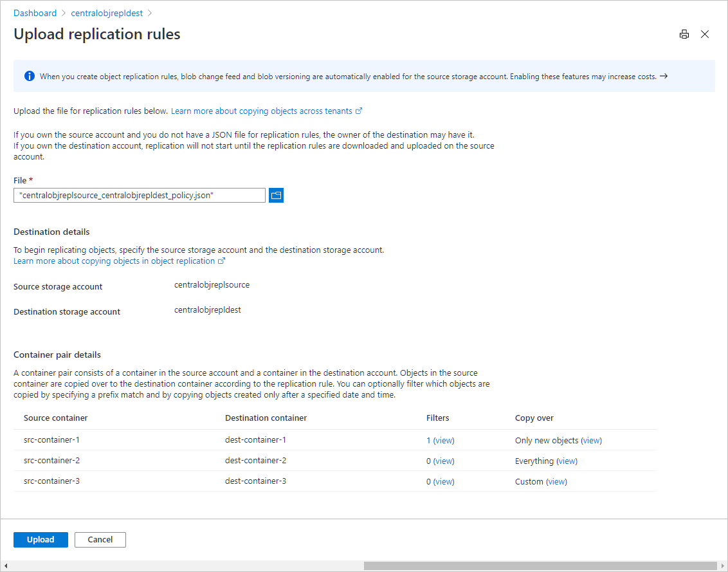Close the Upload replication rules pane
This screenshot has width=728, height=572.
(x=705, y=34)
